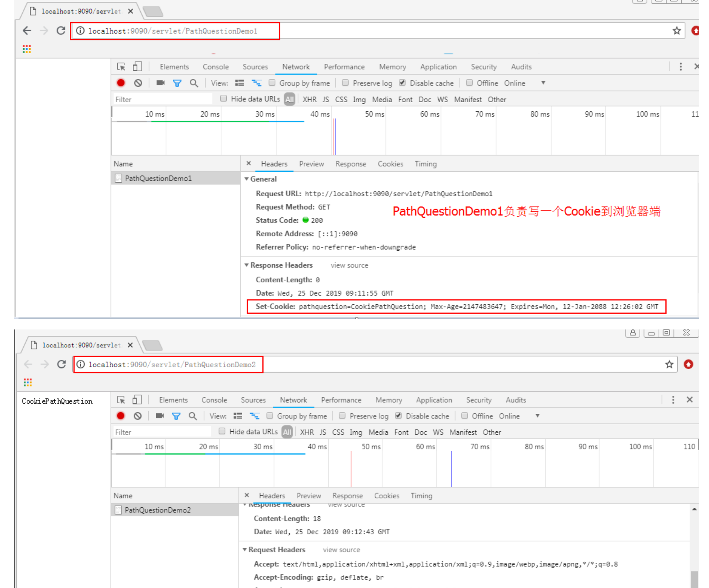This screenshot has width=709, height=588.
Task: Click view source next to Response Headers
Action: (349, 265)
